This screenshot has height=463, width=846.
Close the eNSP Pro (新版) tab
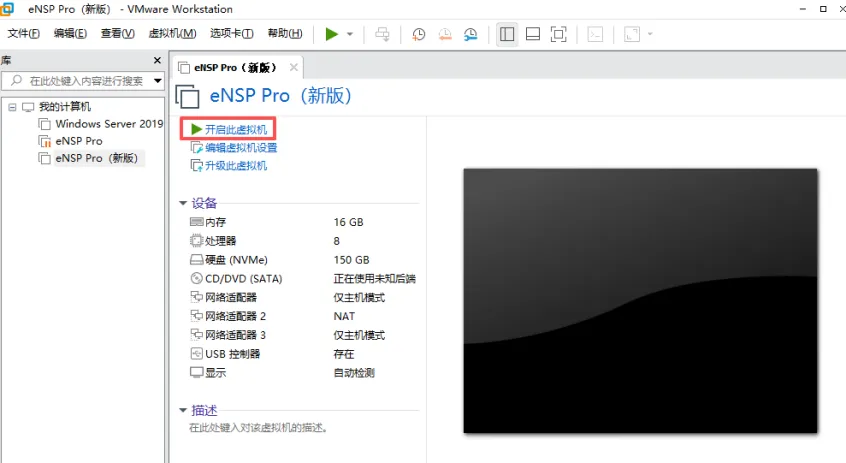tap(294, 67)
